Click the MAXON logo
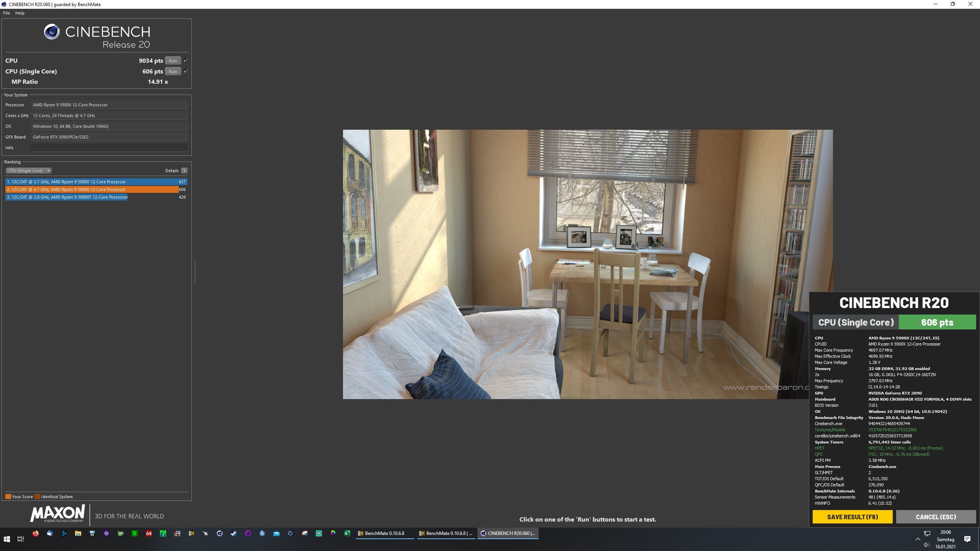The image size is (980, 551). click(x=57, y=514)
